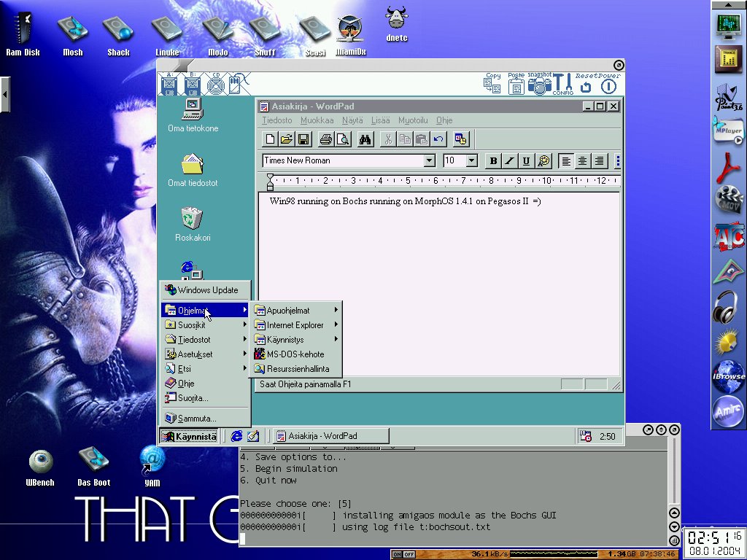
Task: Click the Käynnistä start button
Action: pos(189,437)
